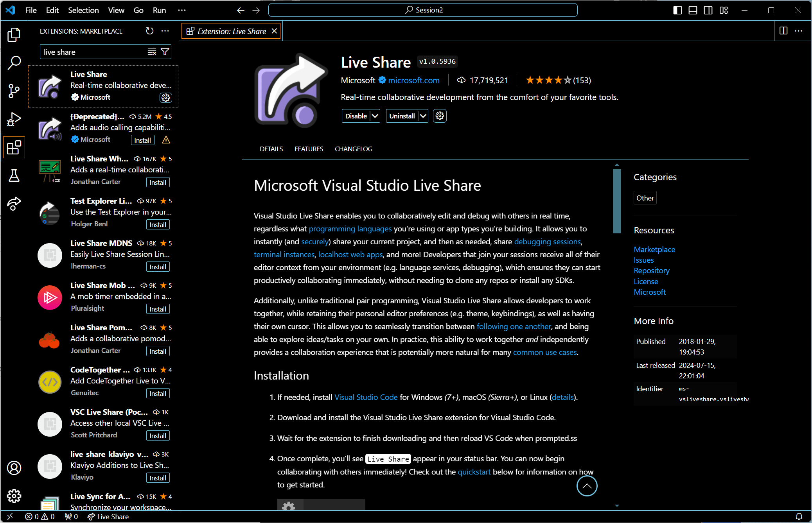
Task: Open the Testing flask icon view
Action: click(x=14, y=176)
